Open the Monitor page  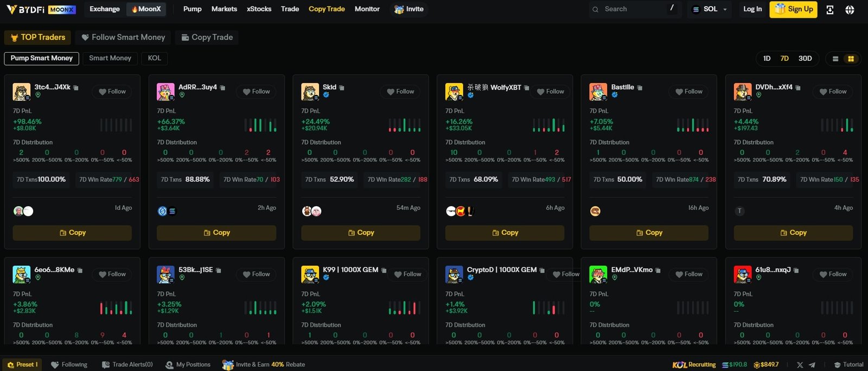pyautogui.click(x=367, y=9)
